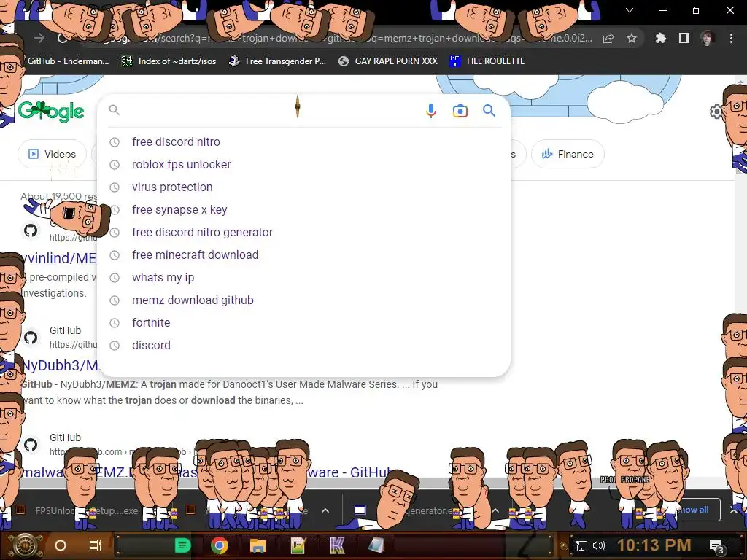Select the 'roblox fps unlocker' suggestion
The height and width of the screenshot is (560, 747).
click(303, 164)
